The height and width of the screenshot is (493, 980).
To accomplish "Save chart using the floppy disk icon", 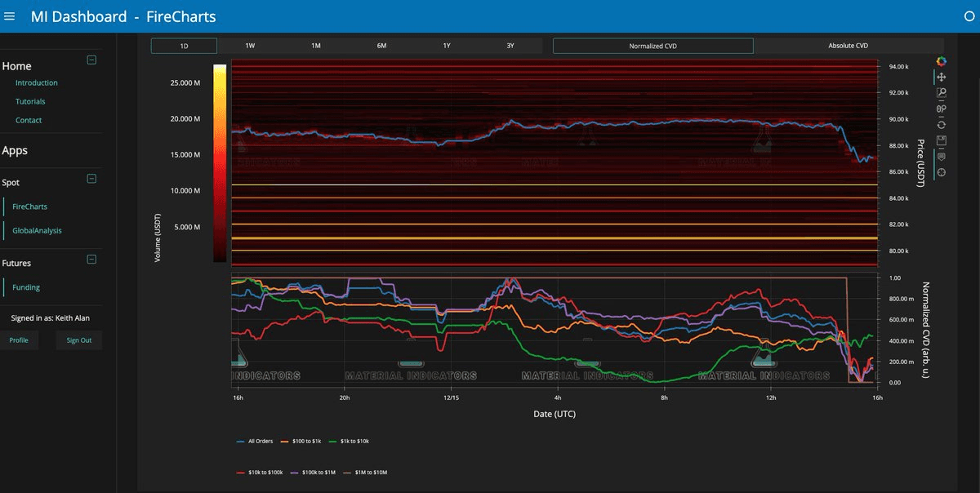I will coord(941,140).
